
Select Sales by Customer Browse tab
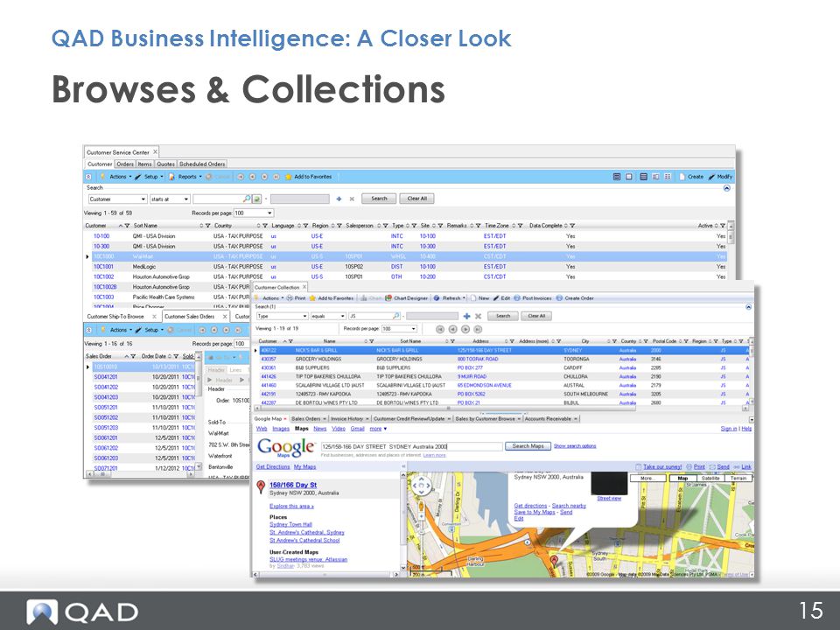point(486,419)
